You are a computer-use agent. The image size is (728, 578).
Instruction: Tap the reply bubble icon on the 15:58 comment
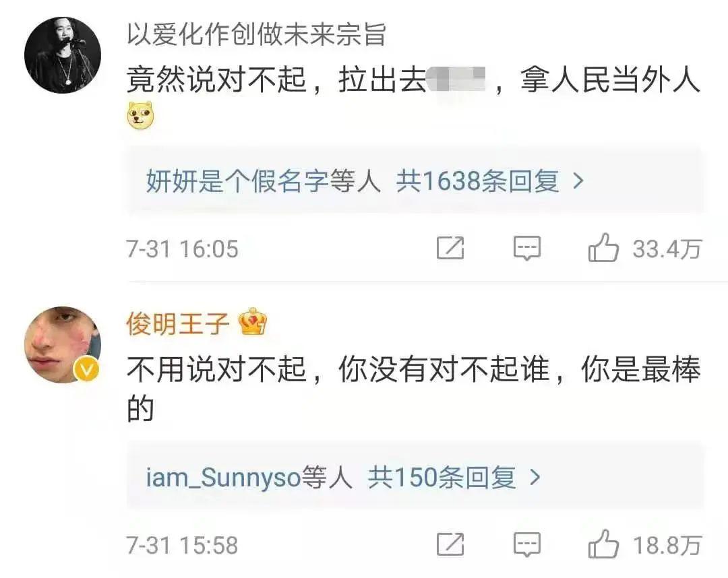click(x=527, y=544)
